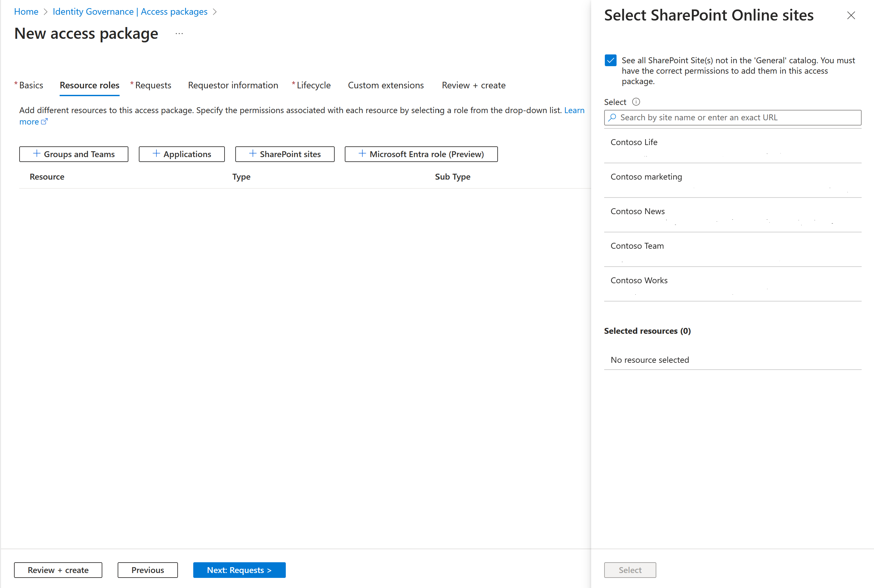Click the SharePoint sites icon button
874x588 pixels.
tap(285, 154)
